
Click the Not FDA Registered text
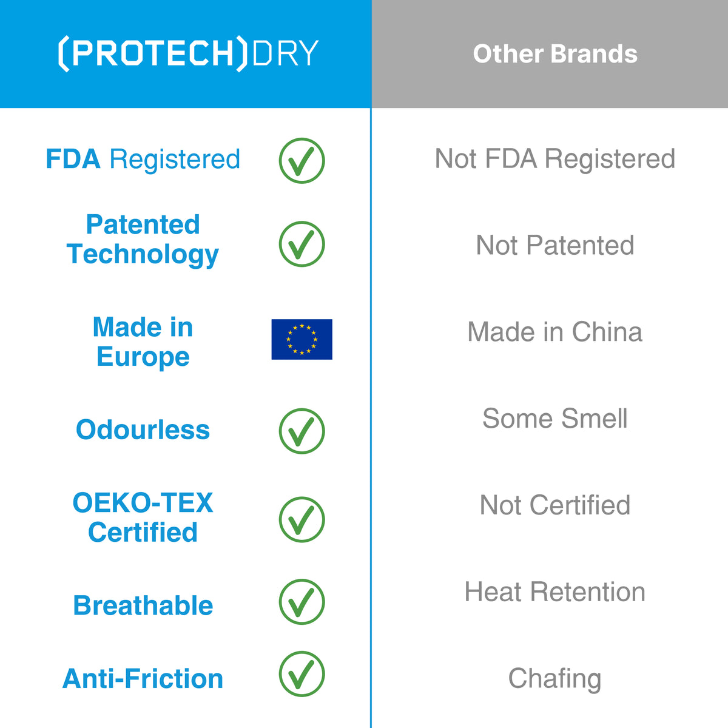(555, 159)
